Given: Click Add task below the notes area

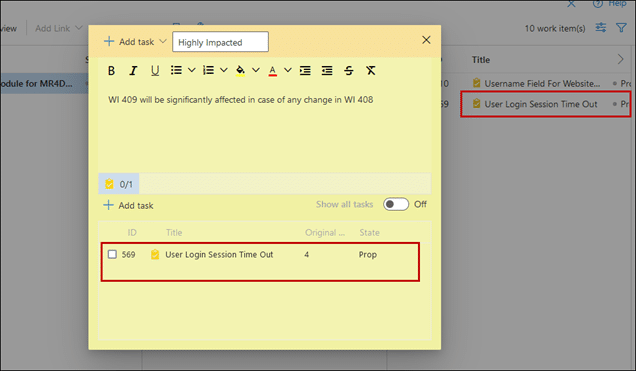Looking at the screenshot, I should (128, 205).
